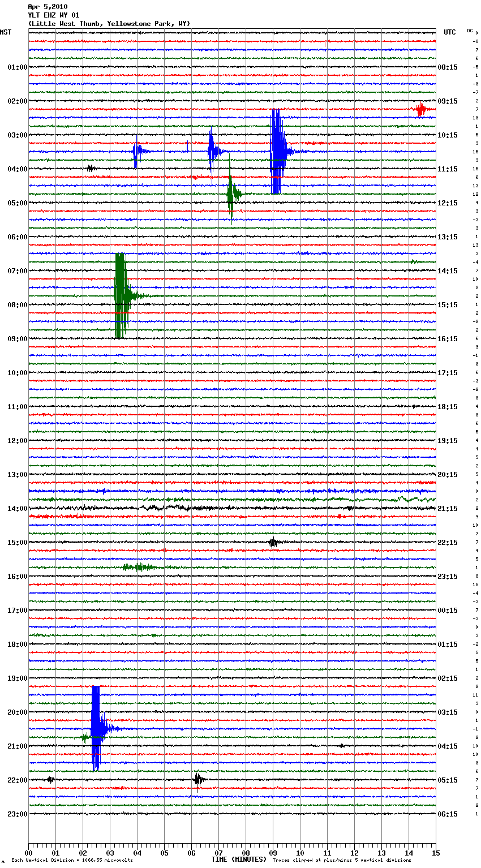Click the "UTC" time zone label
The width and height of the screenshot is (481, 868).
click(450, 32)
